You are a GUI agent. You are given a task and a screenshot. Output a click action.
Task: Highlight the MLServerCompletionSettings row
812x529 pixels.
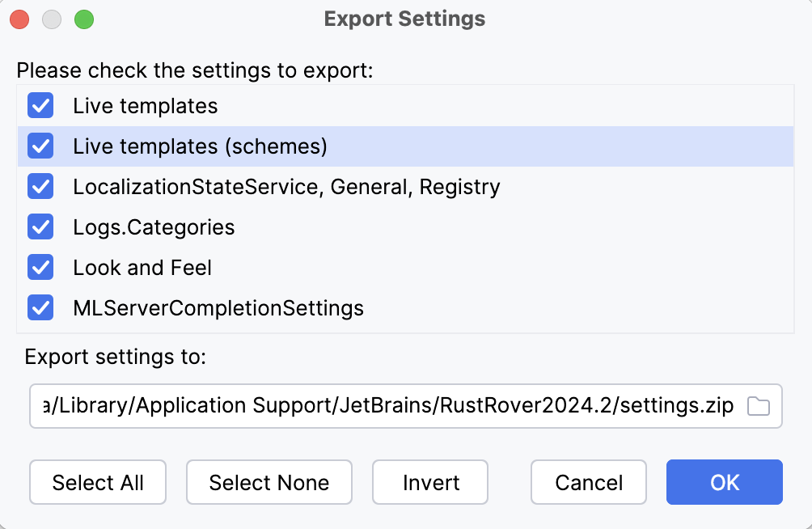point(218,307)
